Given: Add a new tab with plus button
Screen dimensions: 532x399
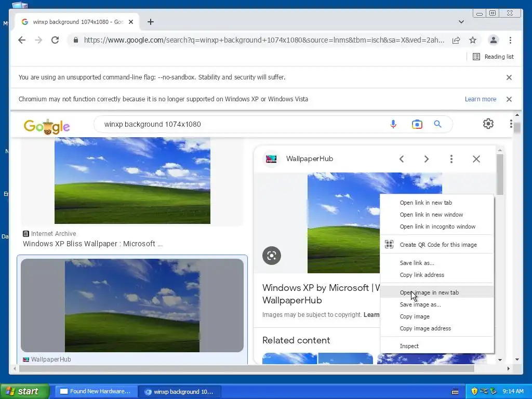Looking at the screenshot, I should click(151, 22).
